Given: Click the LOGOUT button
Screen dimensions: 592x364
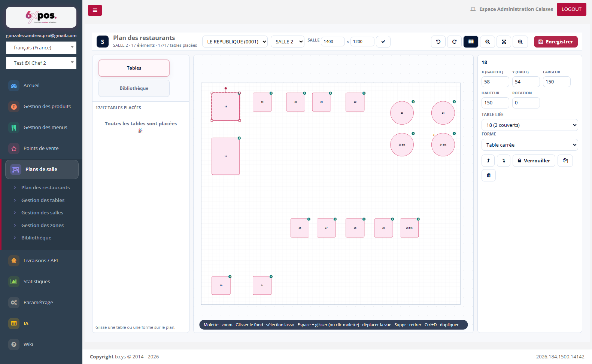Looking at the screenshot, I should pos(571,9).
